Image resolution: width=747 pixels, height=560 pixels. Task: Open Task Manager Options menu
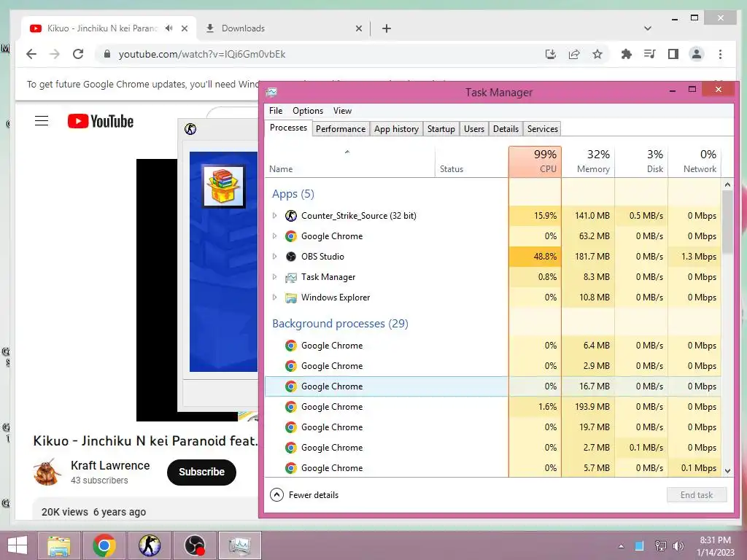pos(308,111)
